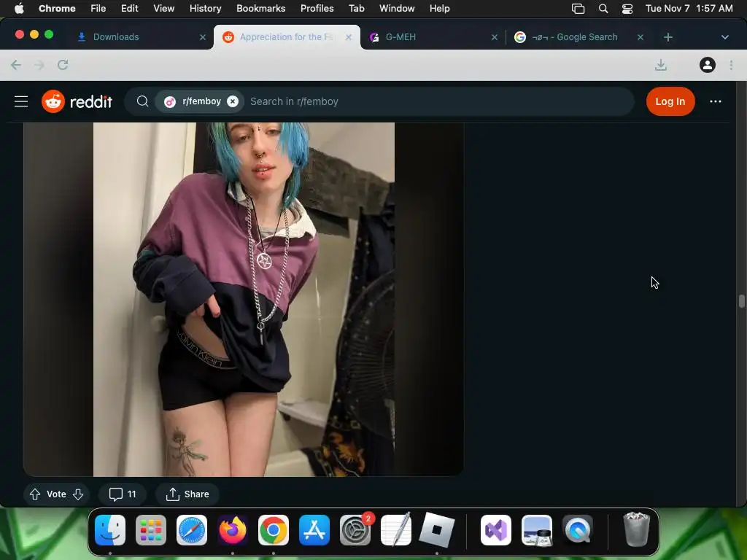Click the Log In button
This screenshot has width=747, height=560.
pyautogui.click(x=670, y=101)
